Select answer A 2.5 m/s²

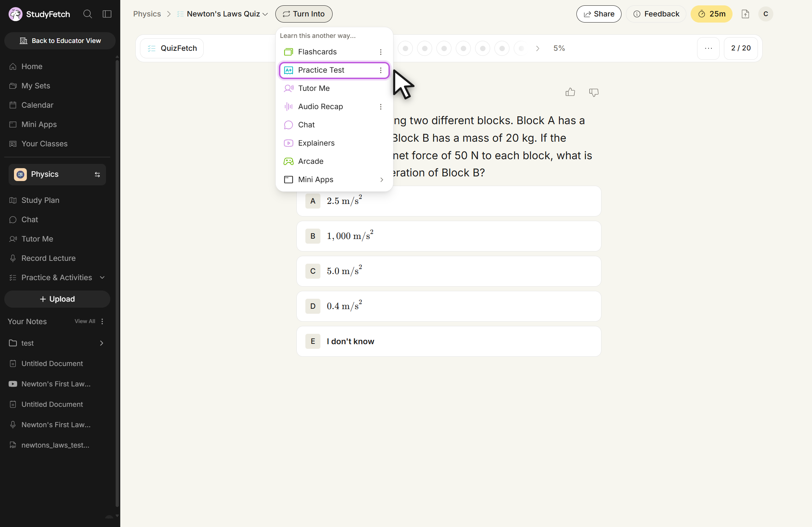click(x=449, y=201)
